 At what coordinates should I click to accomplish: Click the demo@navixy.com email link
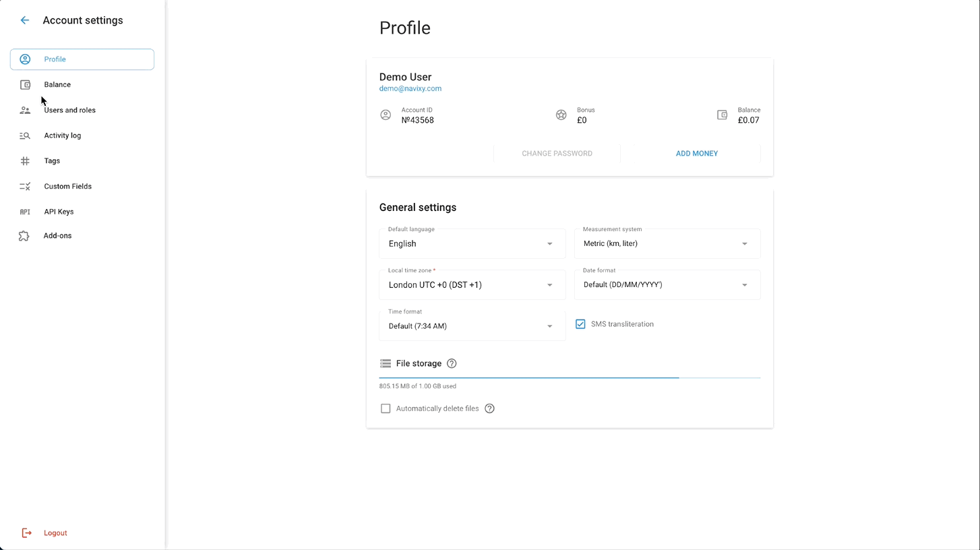pyautogui.click(x=410, y=88)
